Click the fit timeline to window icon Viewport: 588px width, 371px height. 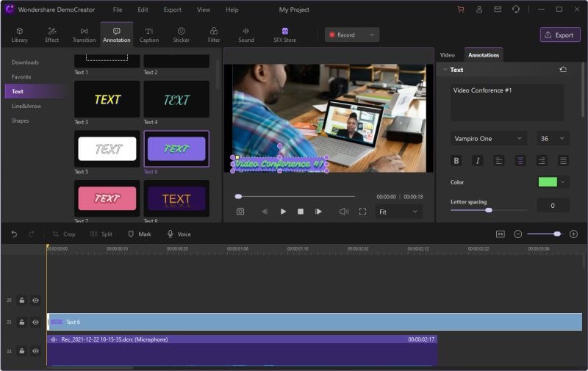(501, 234)
